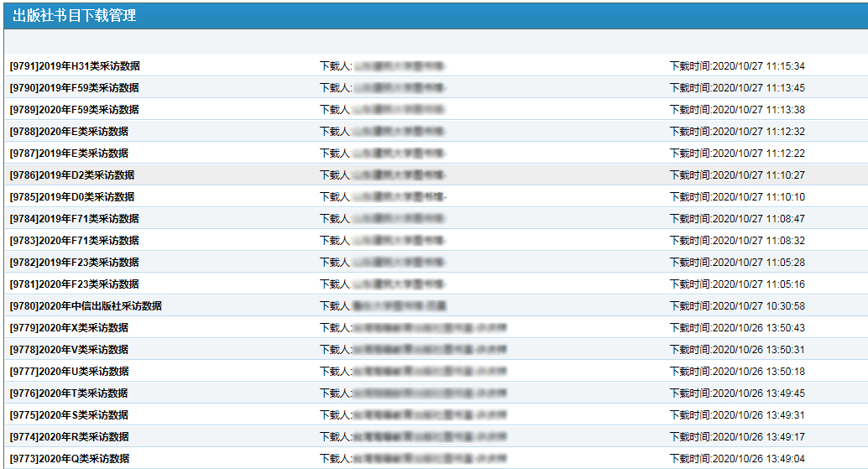Open entry [9778] 2020年V类采访数据
Image resolution: width=868 pixels, height=469 pixels.
pos(69,350)
